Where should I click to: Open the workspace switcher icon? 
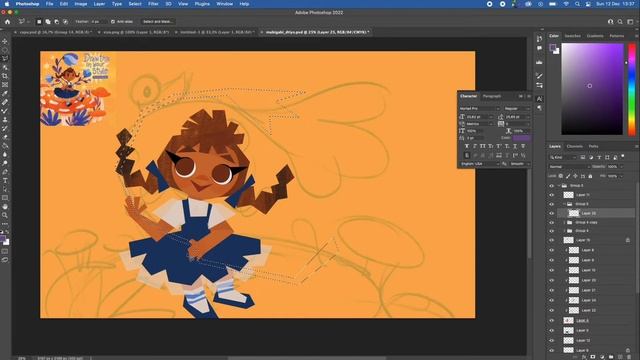pos(631,22)
